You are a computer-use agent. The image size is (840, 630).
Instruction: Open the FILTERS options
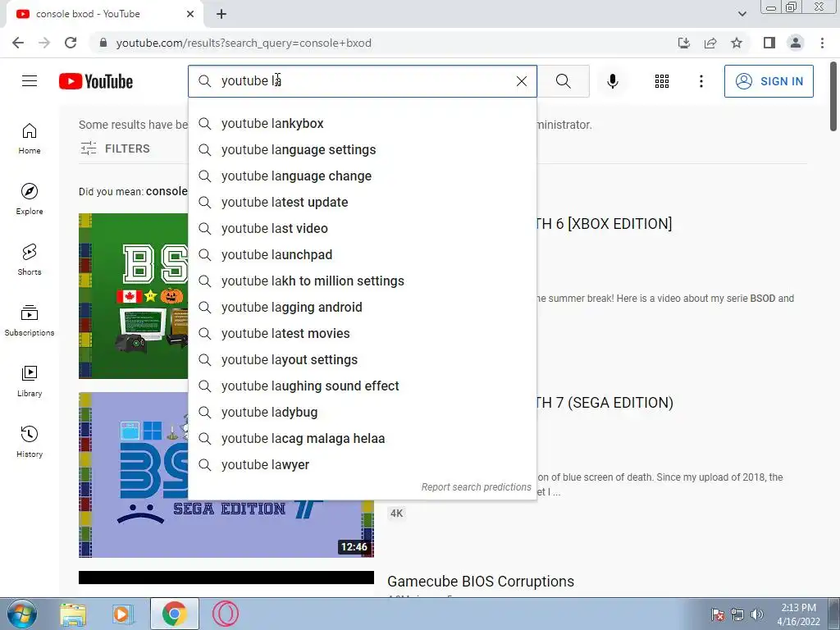point(115,148)
